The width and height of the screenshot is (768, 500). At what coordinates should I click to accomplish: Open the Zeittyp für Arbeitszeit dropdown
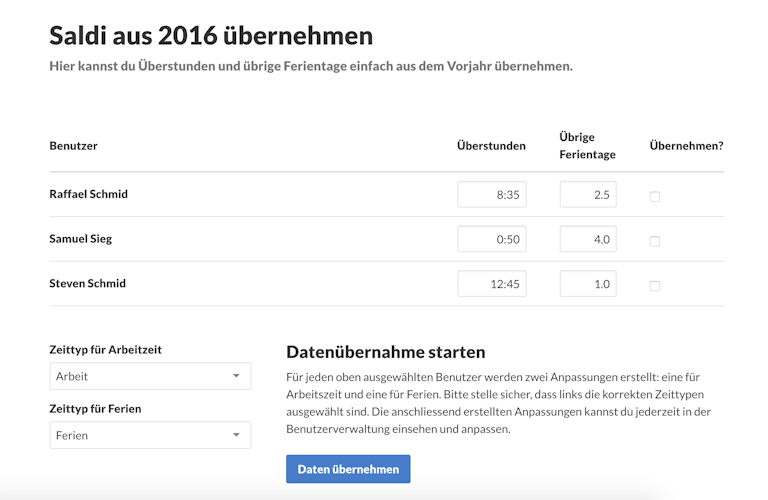coord(150,376)
